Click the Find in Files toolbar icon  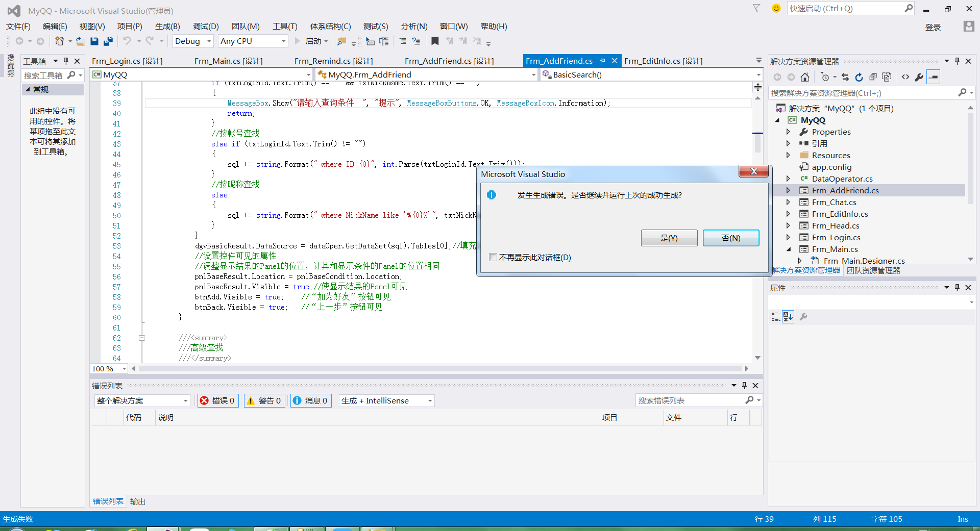[x=342, y=41]
